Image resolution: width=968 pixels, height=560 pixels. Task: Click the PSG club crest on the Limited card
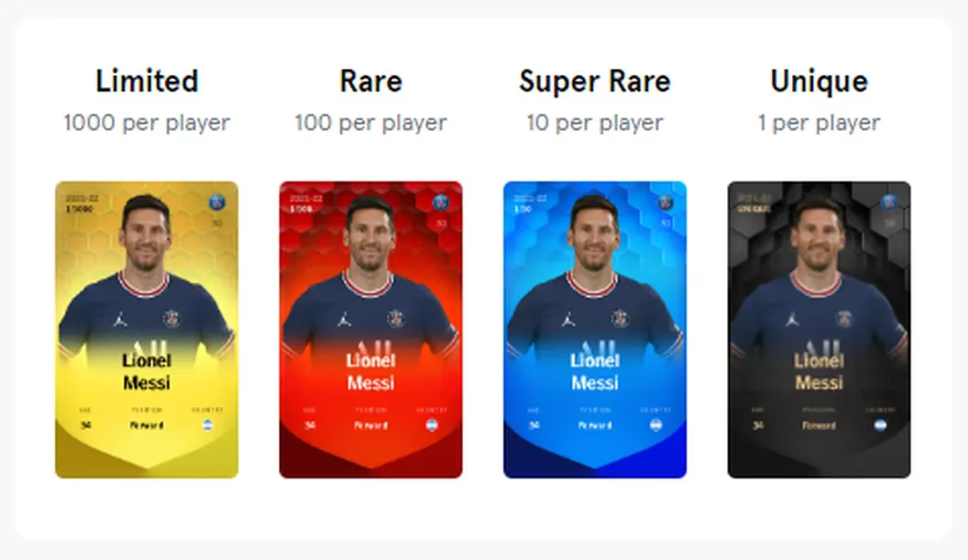[x=216, y=202]
